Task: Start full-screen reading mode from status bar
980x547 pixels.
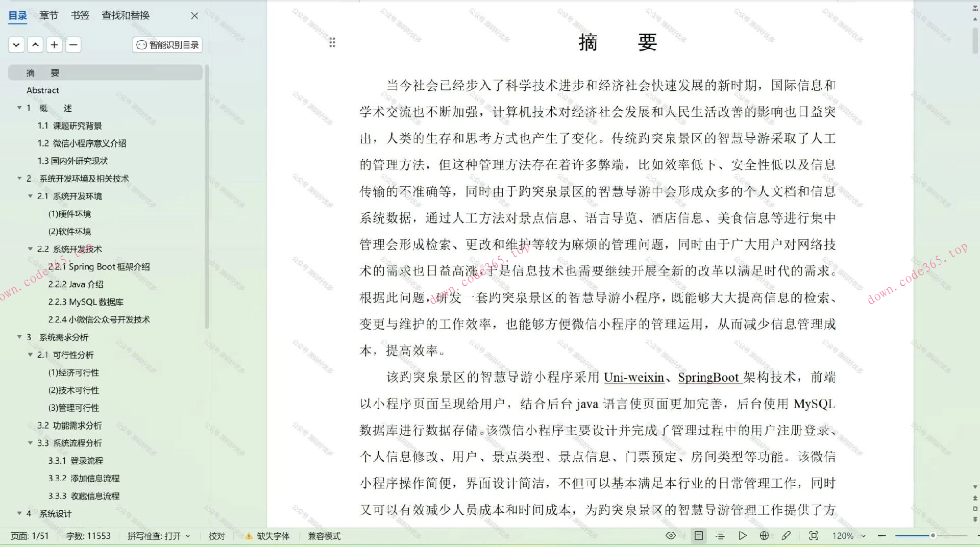Action: click(743, 536)
